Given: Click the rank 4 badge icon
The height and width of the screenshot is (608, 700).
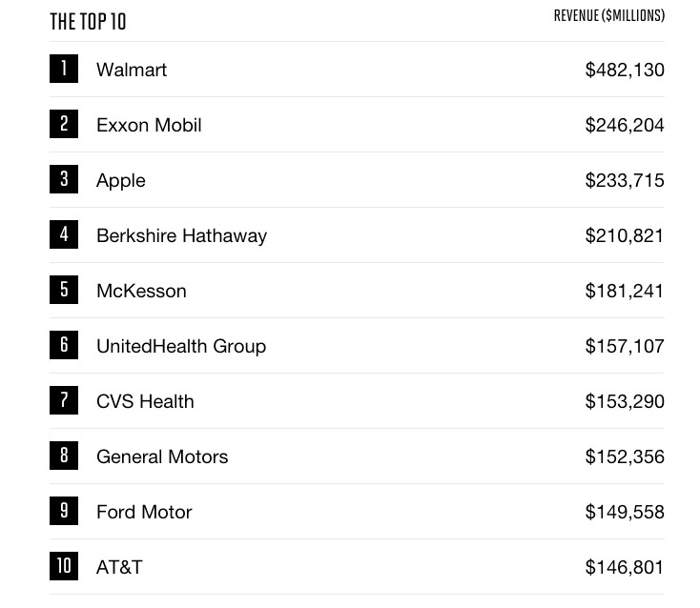Looking at the screenshot, I should [64, 234].
